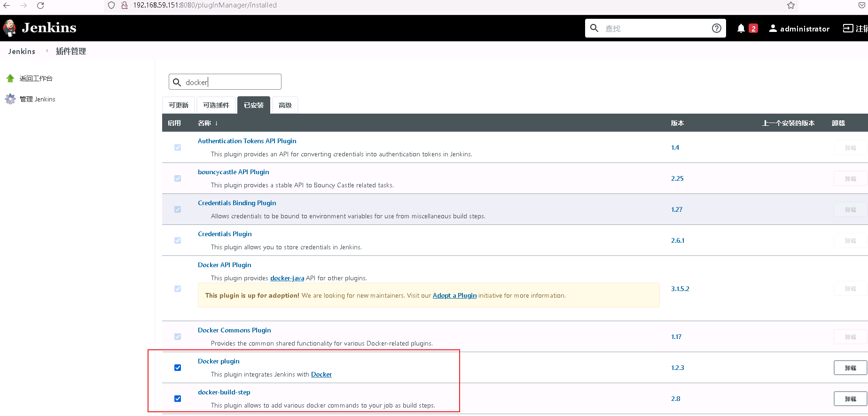Click version 3.15.2 of Docker API Plugin
This screenshot has width=868, height=416.
680,289
